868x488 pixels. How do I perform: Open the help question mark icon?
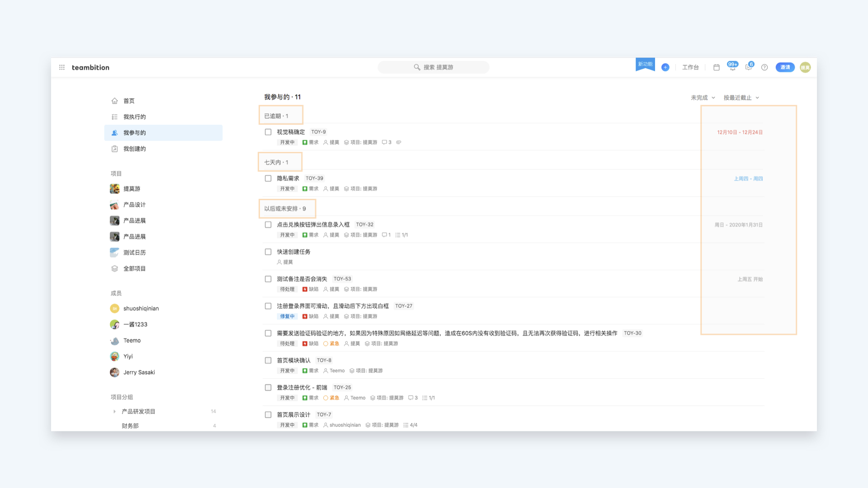(x=764, y=67)
